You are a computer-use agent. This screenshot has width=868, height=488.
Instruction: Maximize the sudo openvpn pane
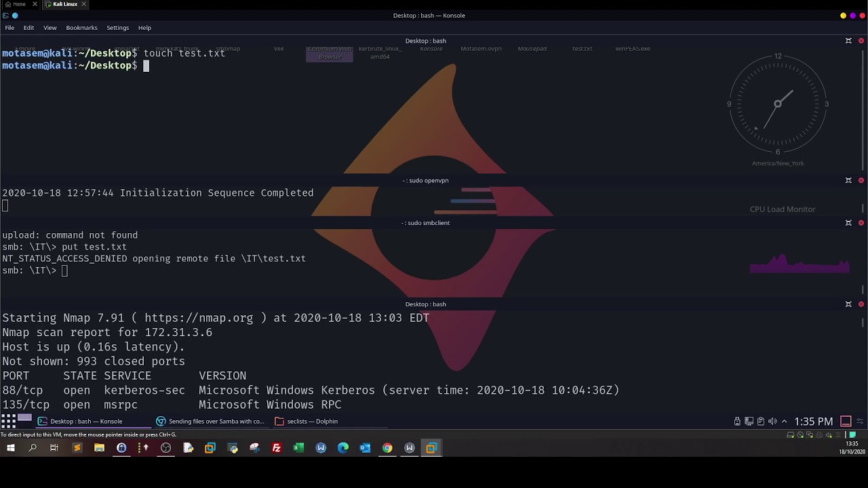tap(848, 180)
